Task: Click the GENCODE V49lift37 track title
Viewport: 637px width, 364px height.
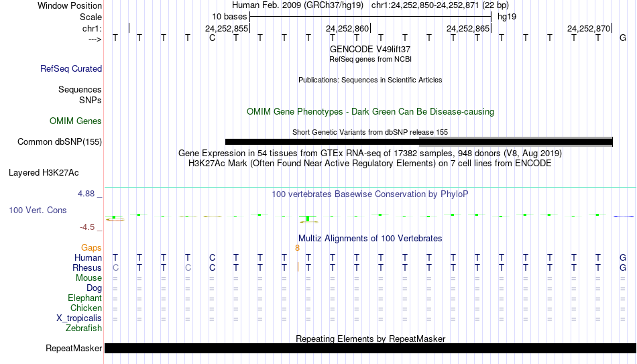Action: (x=370, y=49)
